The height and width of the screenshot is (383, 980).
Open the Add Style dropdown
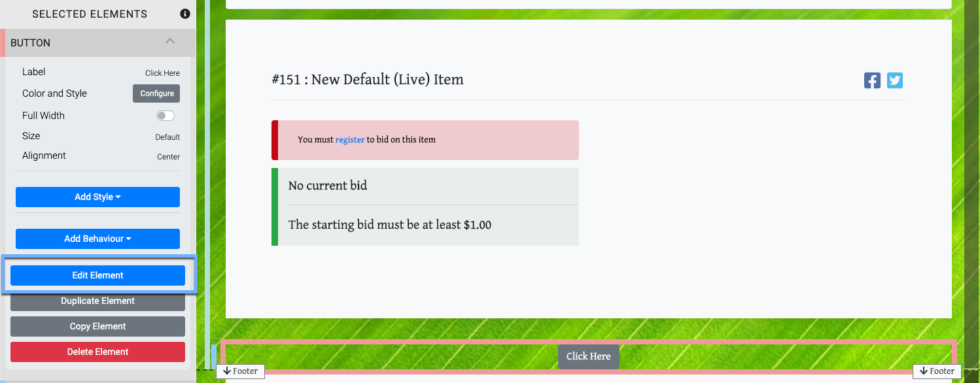click(97, 197)
